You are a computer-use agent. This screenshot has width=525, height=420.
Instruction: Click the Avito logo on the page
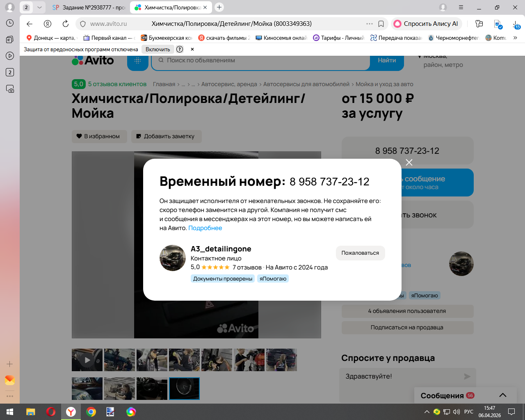(93, 60)
